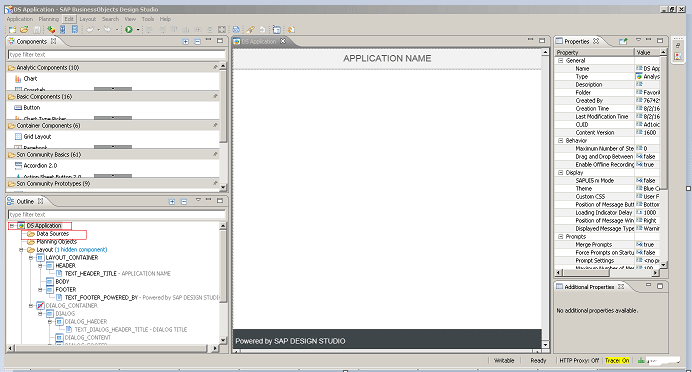Open the Tools menu
The height and width of the screenshot is (372, 692).
point(148,19)
